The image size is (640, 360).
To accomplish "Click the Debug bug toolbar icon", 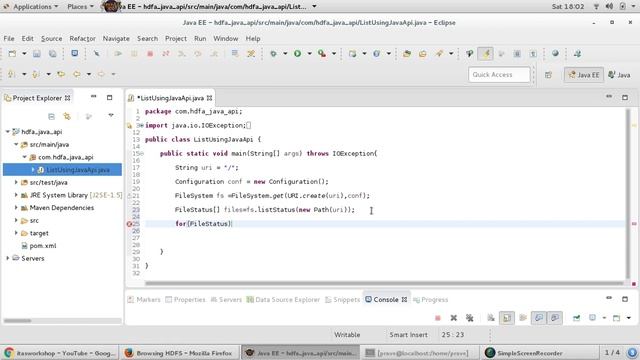I will click(x=273, y=53).
